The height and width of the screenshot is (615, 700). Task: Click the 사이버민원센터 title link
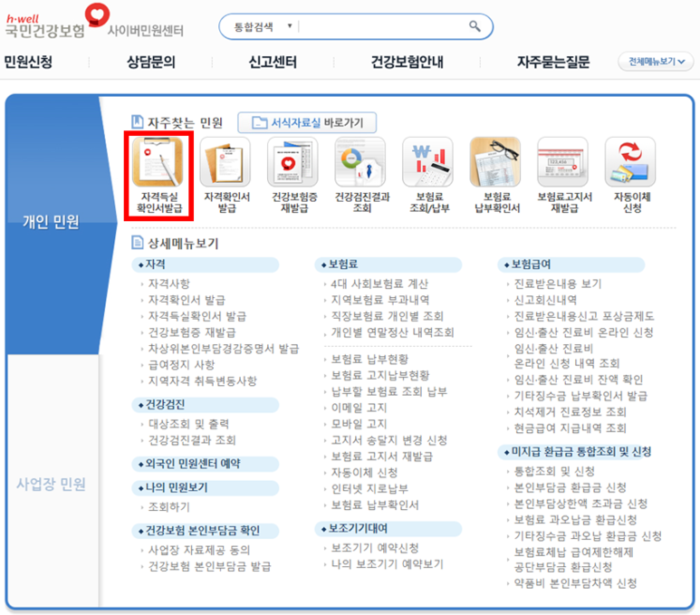coord(146,31)
